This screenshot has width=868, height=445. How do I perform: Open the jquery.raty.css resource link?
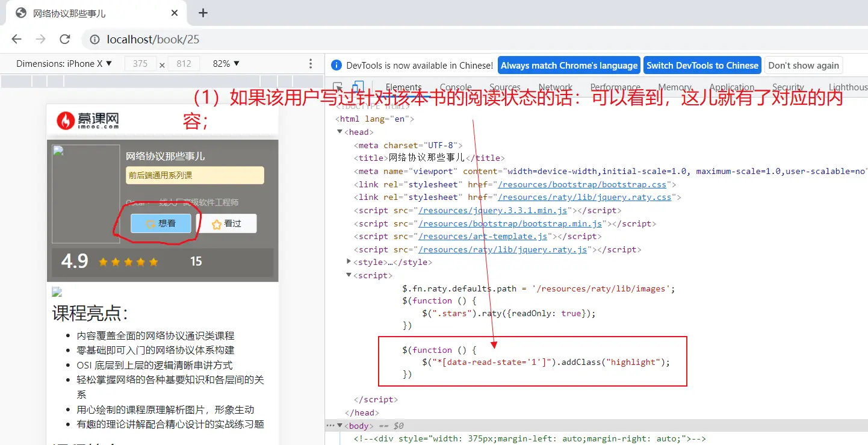point(586,197)
